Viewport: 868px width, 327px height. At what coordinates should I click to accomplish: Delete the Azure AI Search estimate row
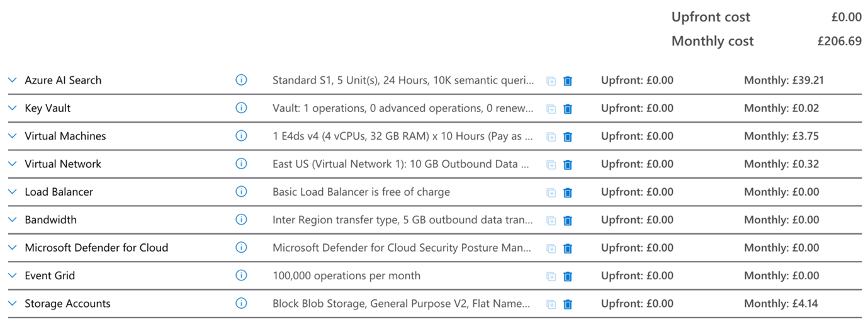coord(568,81)
